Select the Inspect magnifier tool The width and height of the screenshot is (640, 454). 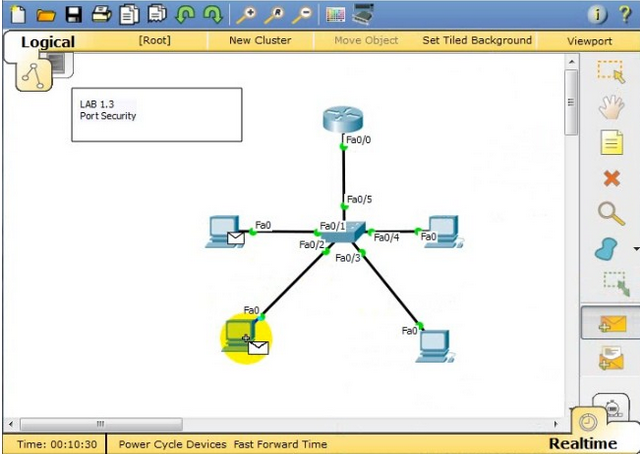coord(611,214)
